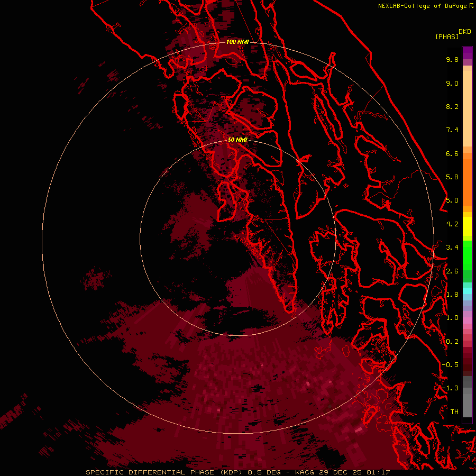This screenshot has height=476, width=476.
Task: Click the TH threshold label
Action: pyautogui.click(x=454, y=412)
